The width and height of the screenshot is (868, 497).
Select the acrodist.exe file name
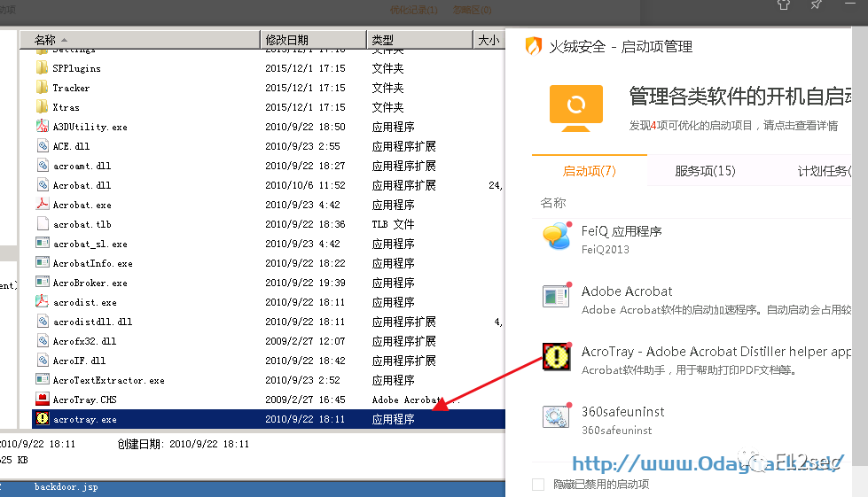click(85, 302)
